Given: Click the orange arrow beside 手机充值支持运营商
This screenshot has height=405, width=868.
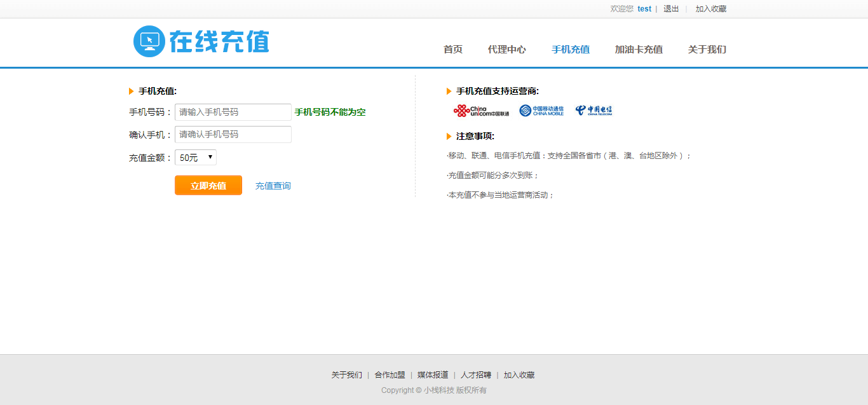Looking at the screenshot, I should [x=449, y=92].
